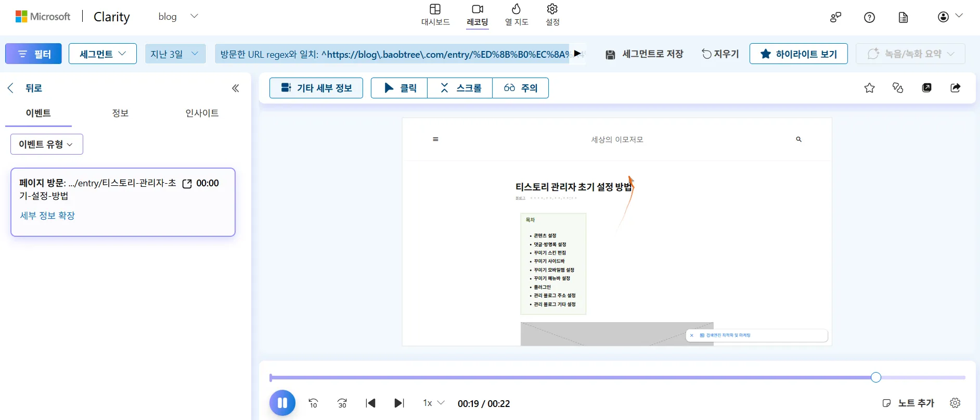Screen dimensions: 980x420
Task: Click the playback position slider handle
Action: pos(876,377)
